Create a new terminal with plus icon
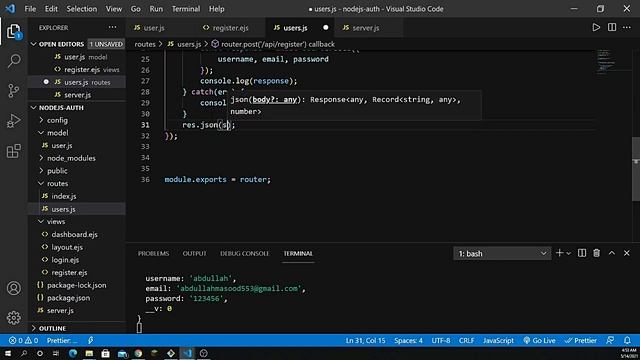Viewport: 640px width, 360px height. (x=559, y=253)
